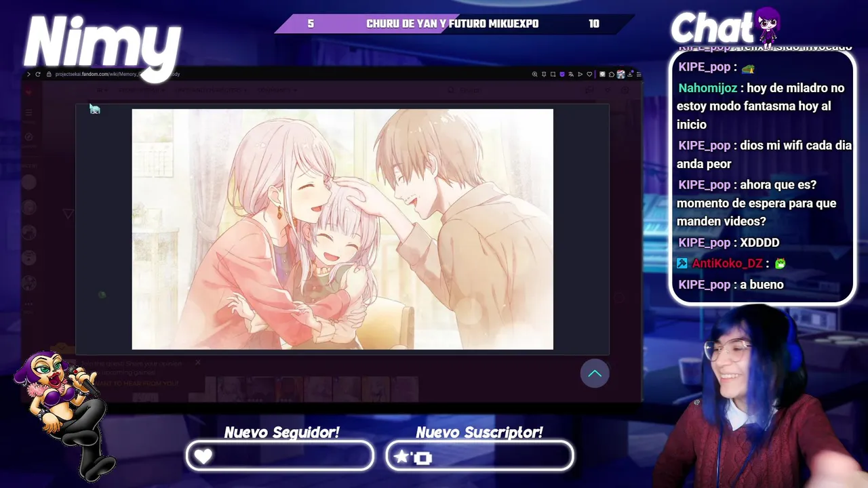868x488 pixels.
Task: Click the KIPE_pop message 'XDDDD'
Action: point(759,243)
